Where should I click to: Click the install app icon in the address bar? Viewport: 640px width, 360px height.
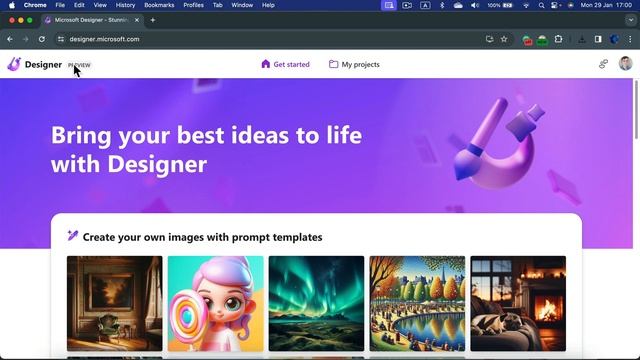click(x=489, y=39)
